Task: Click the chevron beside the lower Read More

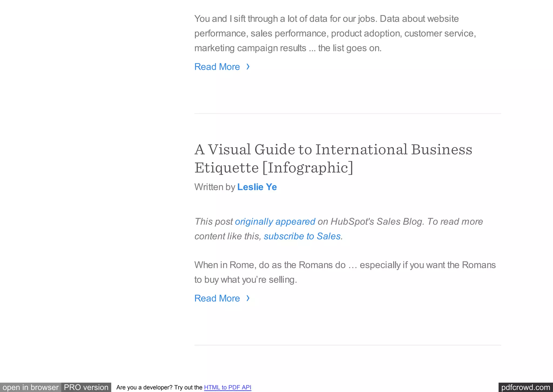Action: [x=248, y=298]
